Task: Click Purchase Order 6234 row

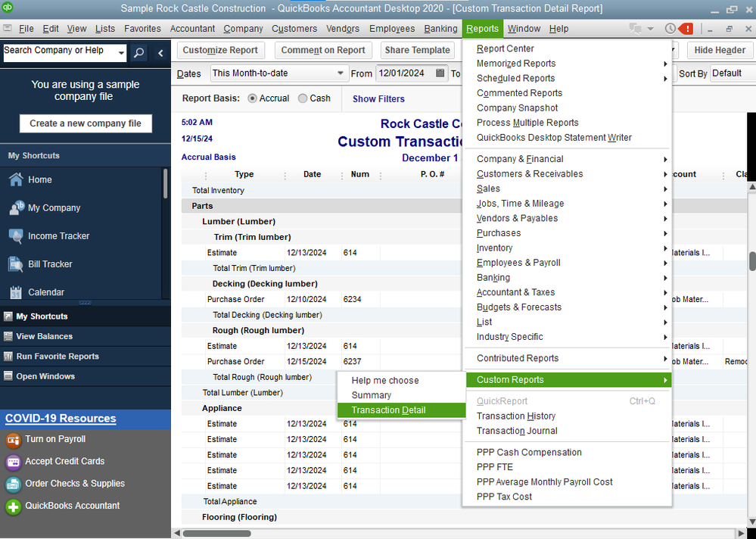Action: pos(323,299)
